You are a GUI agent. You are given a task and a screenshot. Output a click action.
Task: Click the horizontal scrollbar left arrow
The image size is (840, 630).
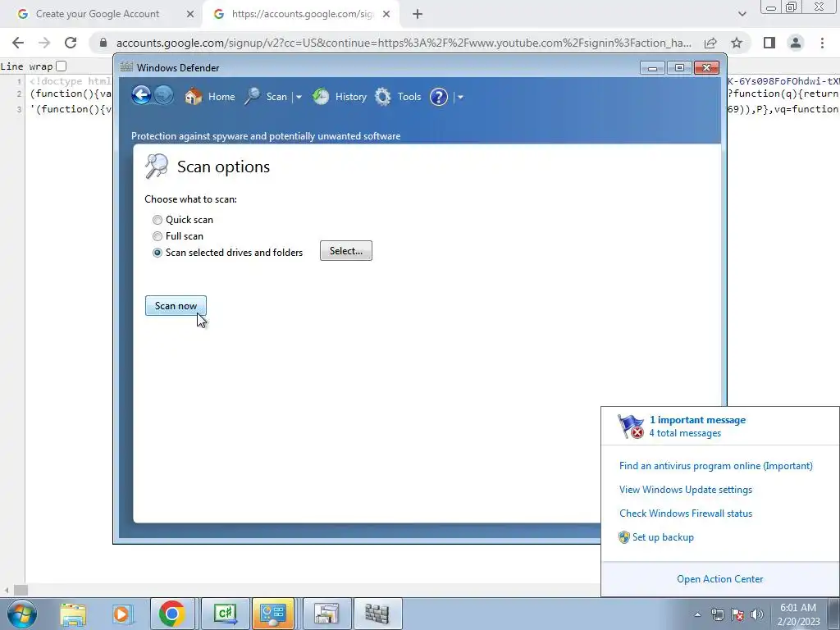tap(7, 591)
